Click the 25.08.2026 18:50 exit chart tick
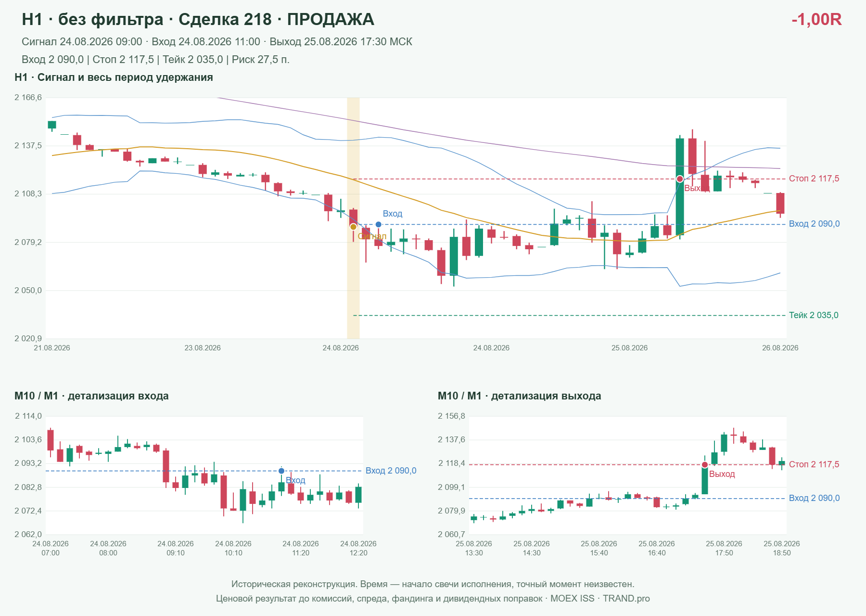The image size is (866, 616). pyautogui.click(x=782, y=548)
